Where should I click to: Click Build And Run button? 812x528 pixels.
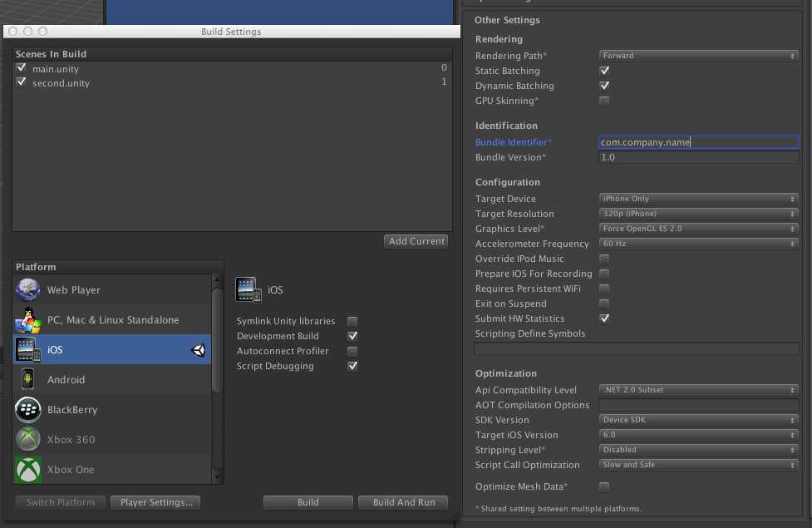[x=403, y=502]
